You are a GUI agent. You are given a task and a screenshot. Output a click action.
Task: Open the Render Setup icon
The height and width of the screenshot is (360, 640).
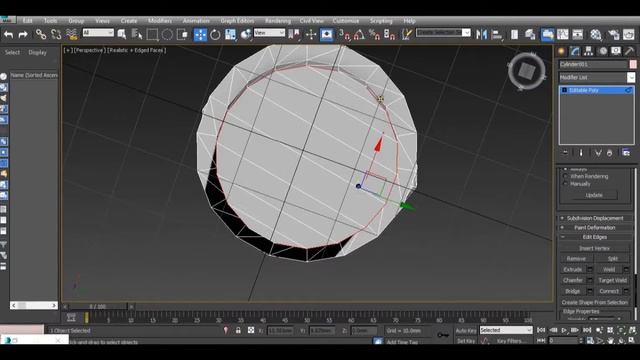tap(614, 35)
